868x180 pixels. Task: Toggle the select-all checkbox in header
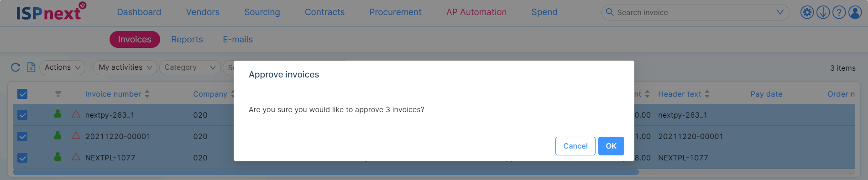click(22, 94)
